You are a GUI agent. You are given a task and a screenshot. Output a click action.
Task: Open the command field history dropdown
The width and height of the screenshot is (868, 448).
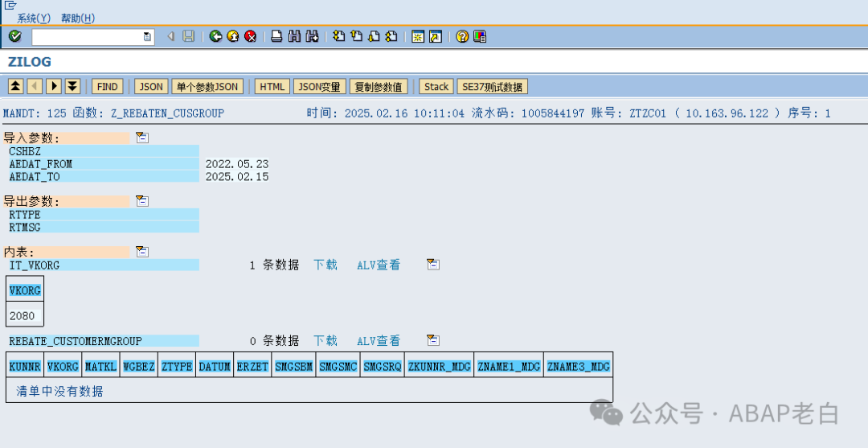tap(147, 36)
